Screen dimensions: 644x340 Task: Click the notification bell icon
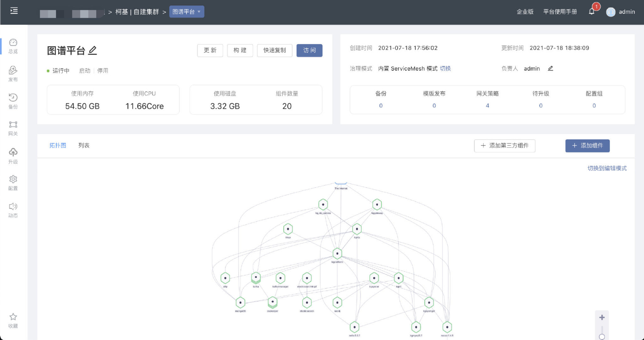(591, 12)
